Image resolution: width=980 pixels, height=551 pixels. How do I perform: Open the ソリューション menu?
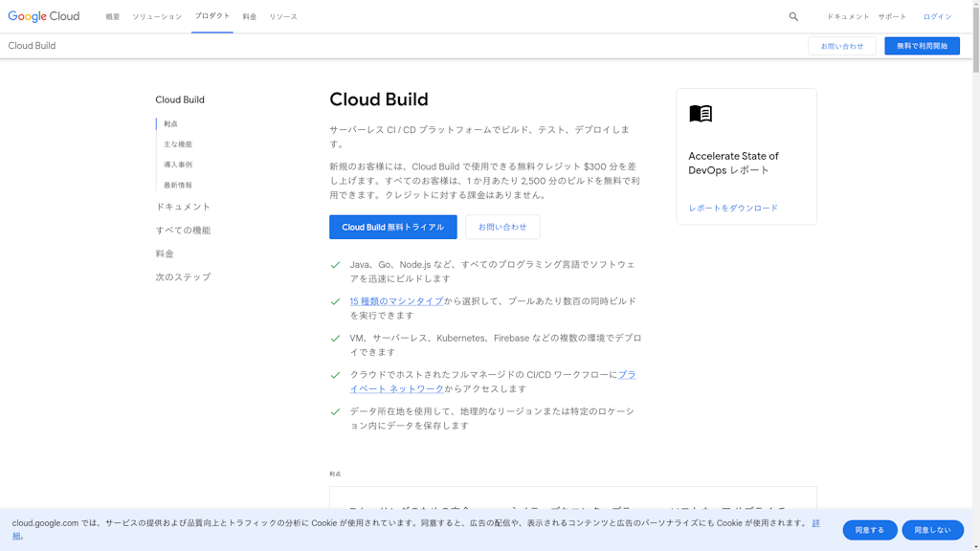pos(157,16)
